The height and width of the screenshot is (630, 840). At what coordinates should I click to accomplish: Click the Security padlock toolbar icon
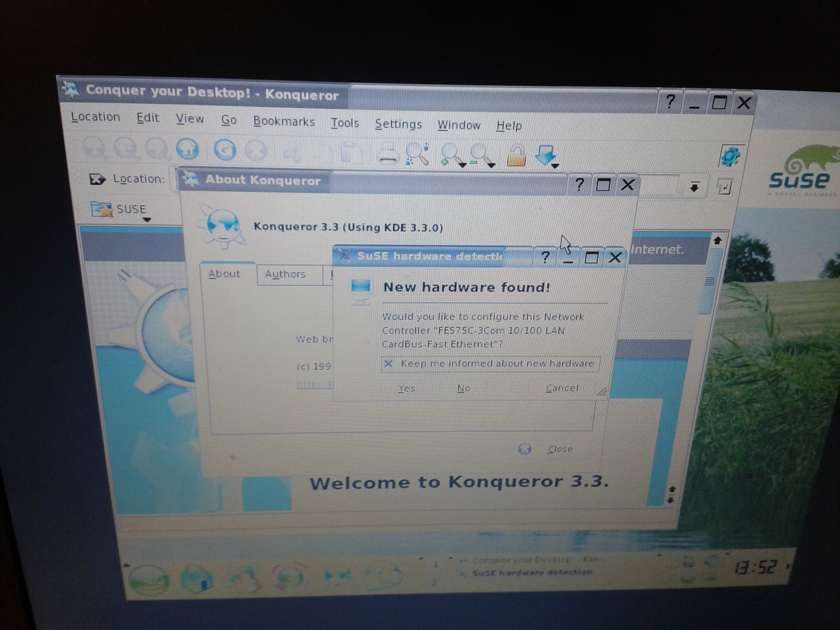point(516,156)
